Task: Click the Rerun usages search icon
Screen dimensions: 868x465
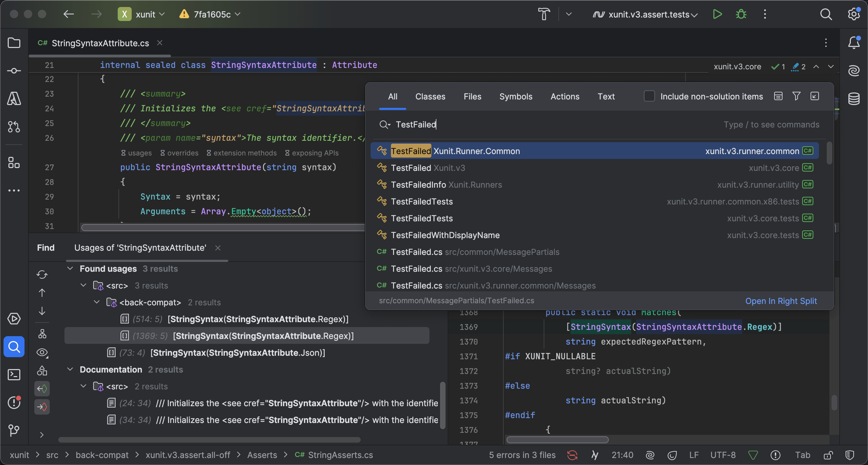Action: [42, 275]
